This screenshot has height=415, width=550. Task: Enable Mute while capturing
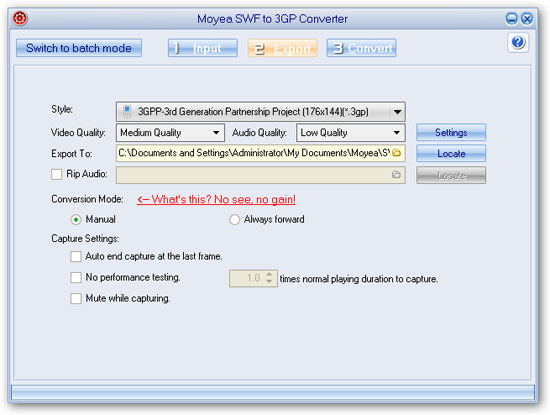[76, 299]
